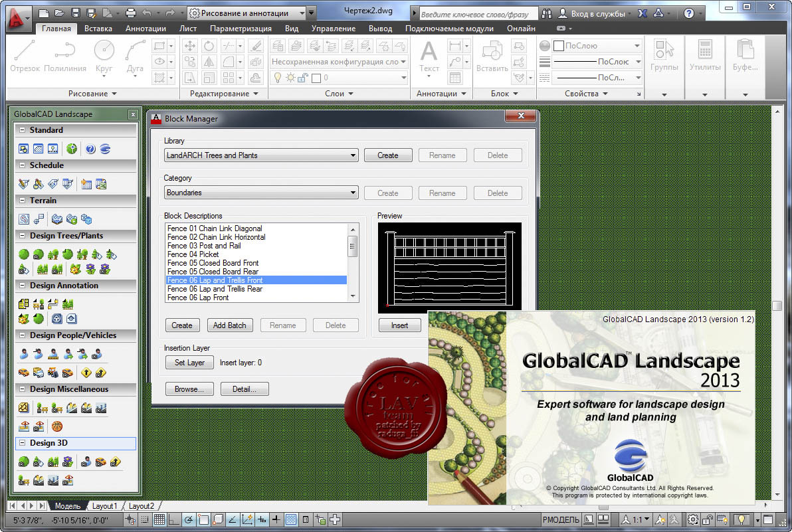Open the Library dropdown LandARCH Trees and Plants
This screenshot has height=532, width=792.
pos(261,155)
